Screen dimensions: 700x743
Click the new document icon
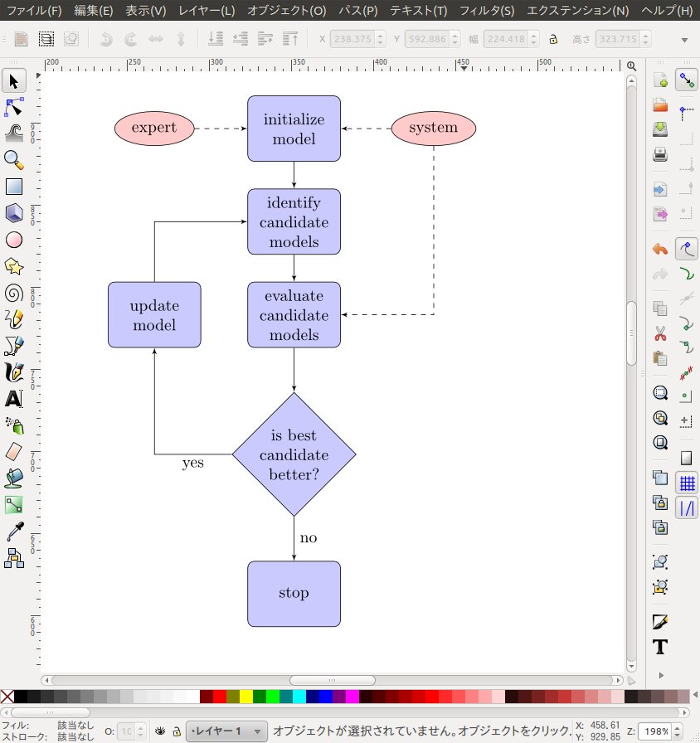(x=660, y=80)
